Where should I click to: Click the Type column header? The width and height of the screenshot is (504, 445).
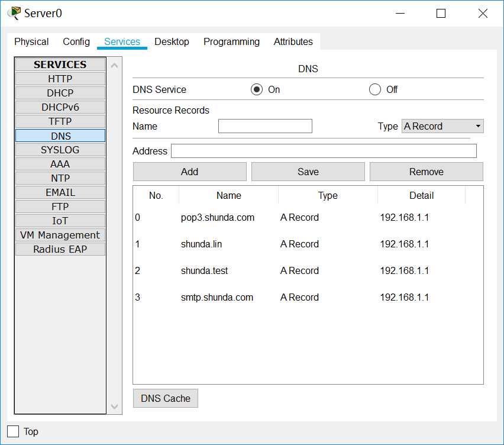(328, 195)
